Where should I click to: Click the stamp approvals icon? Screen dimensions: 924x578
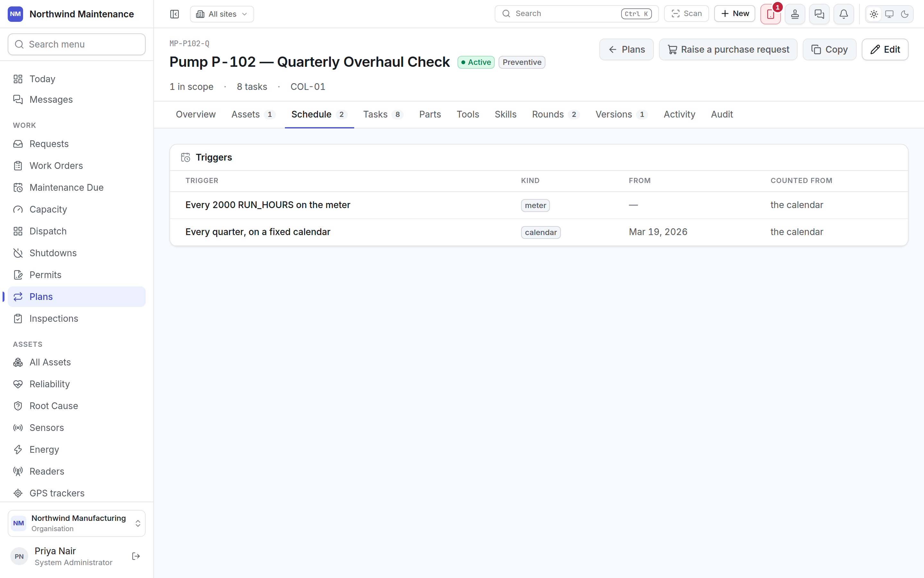[x=795, y=14]
